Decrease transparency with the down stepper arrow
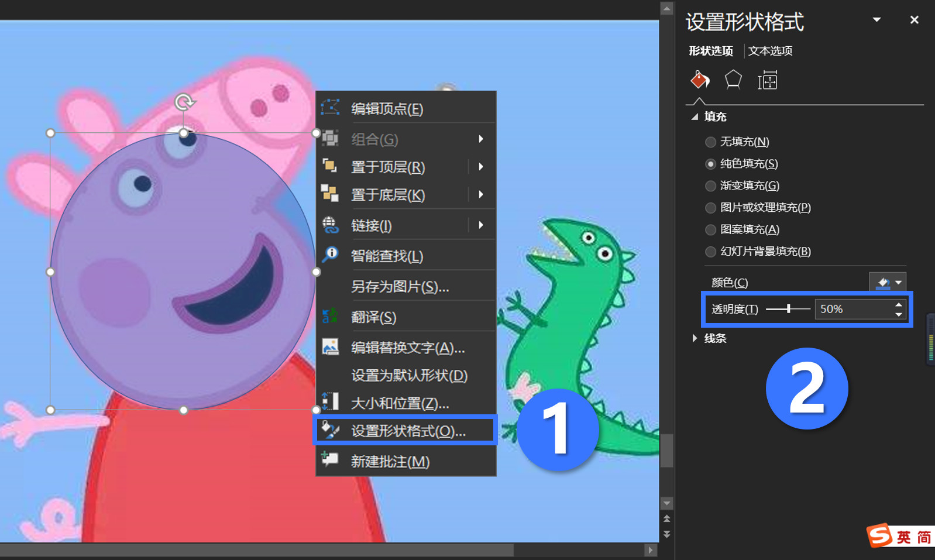The image size is (935, 560). tap(899, 314)
